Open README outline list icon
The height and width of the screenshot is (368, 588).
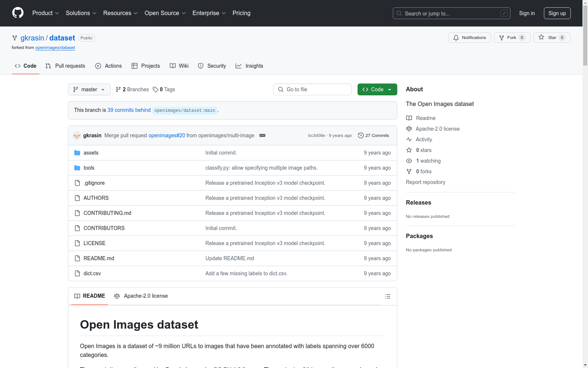pos(387,296)
